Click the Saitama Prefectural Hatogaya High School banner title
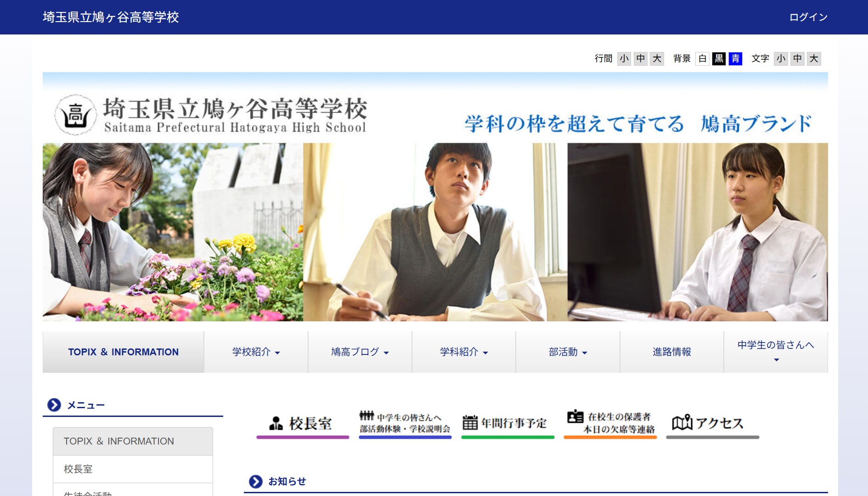Screen dimensions: 868x496 [235, 115]
